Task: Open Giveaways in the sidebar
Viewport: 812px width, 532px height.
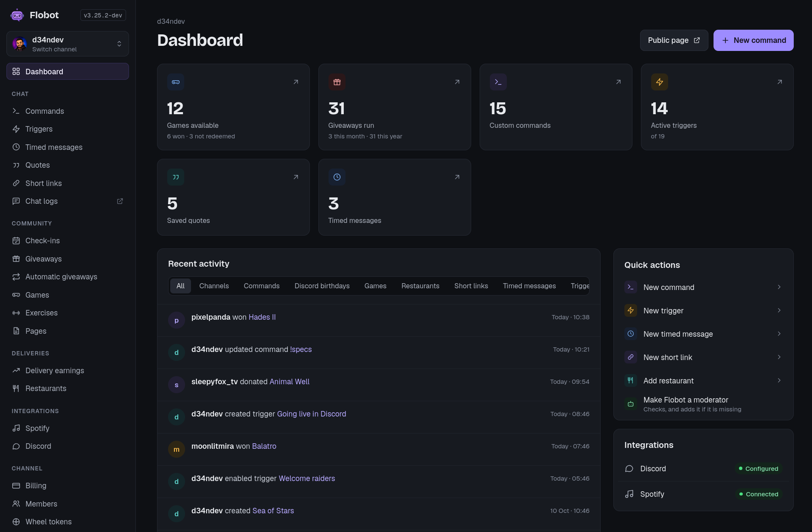Action: pos(67,259)
